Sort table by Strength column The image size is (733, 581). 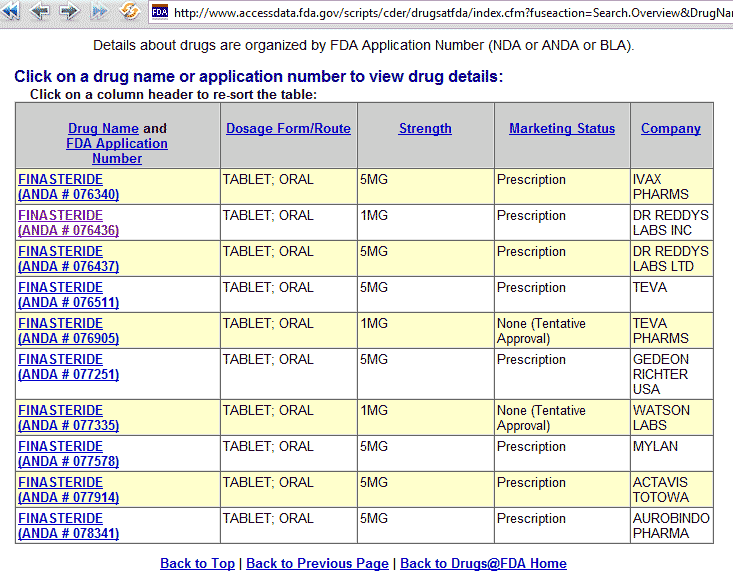(425, 128)
